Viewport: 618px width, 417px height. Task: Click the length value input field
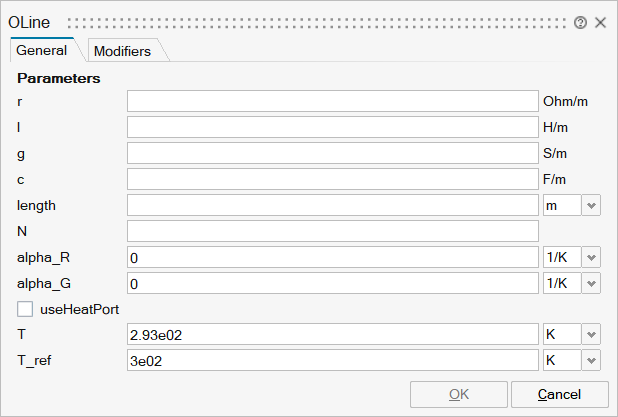coord(333,205)
